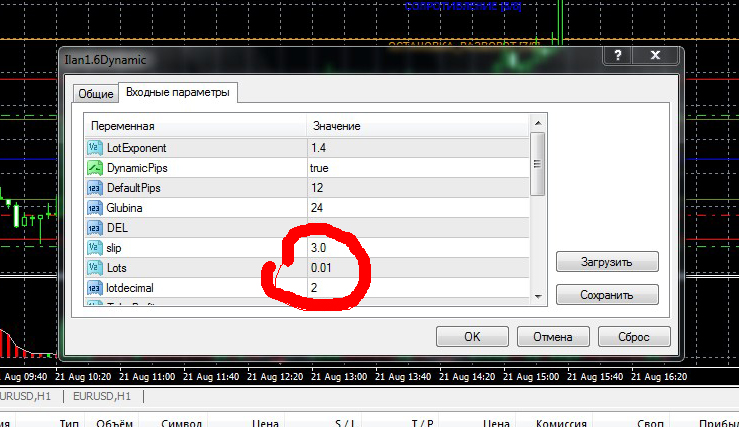Close the Ilan1.6Dynamic dialog
The image size is (739, 427).
pyautogui.click(x=655, y=56)
